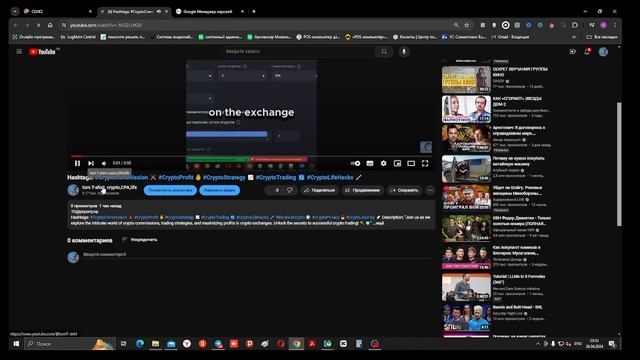Open a new browser tab
The width and height of the screenshot is (640, 360).
click(x=253, y=11)
